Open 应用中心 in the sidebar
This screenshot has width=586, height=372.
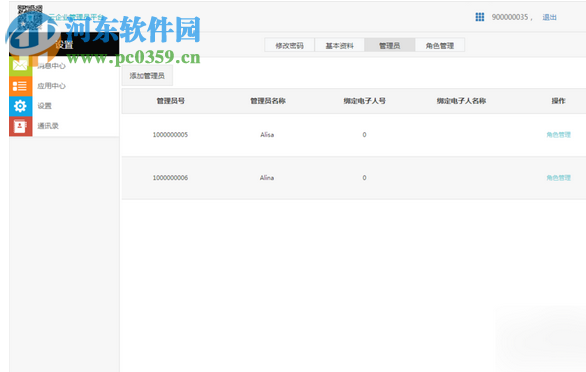(51, 86)
